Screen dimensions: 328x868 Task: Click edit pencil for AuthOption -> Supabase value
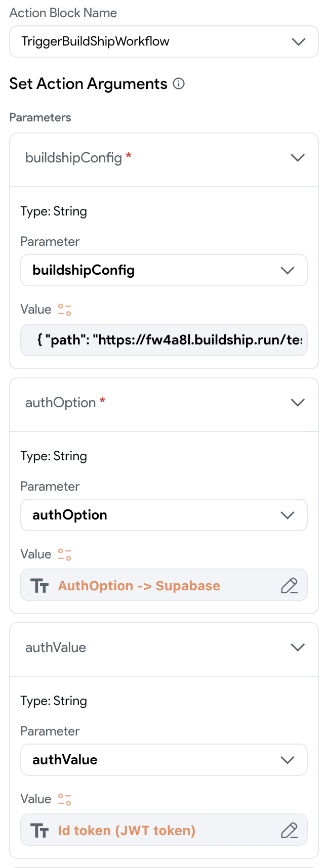click(x=289, y=586)
